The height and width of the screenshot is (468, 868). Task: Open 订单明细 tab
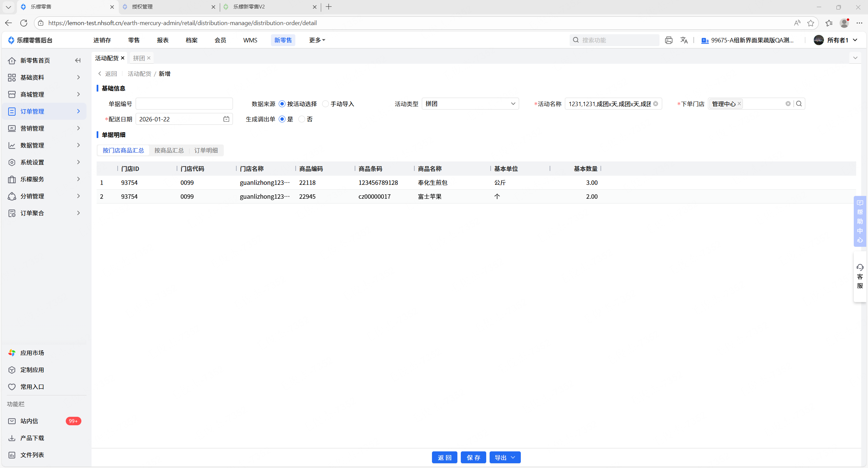206,150
